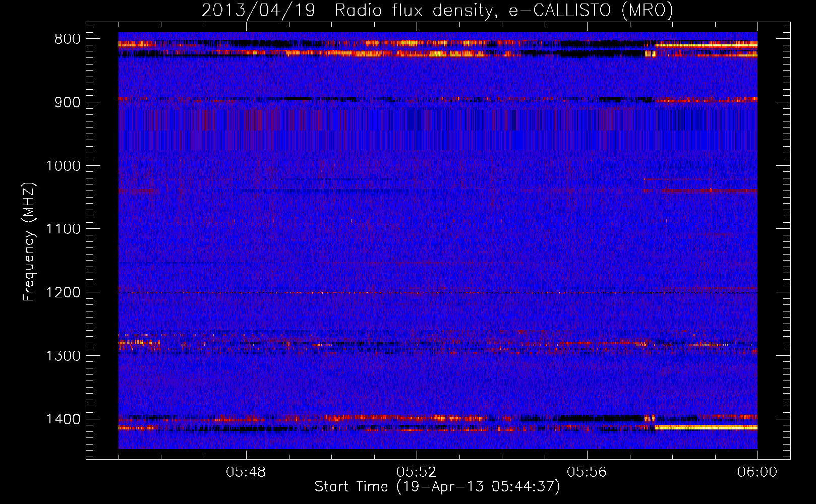Image resolution: width=816 pixels, height=504 pixels.
Task: Select the 800 frequency axis label
Action: (68, 39)
